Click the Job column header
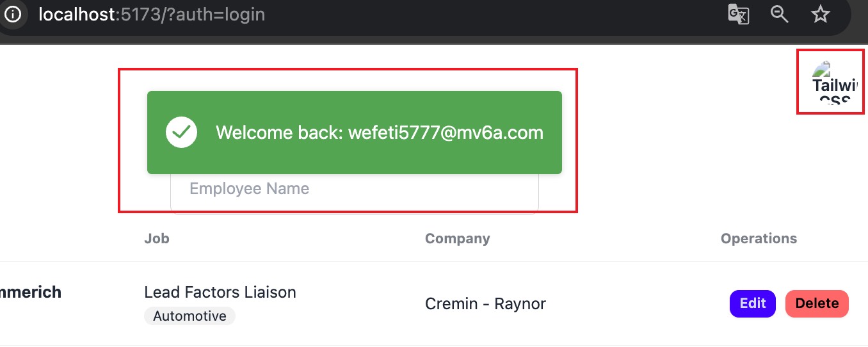The image size is (868, 347). pyautogui.click(x=157, y=239)
